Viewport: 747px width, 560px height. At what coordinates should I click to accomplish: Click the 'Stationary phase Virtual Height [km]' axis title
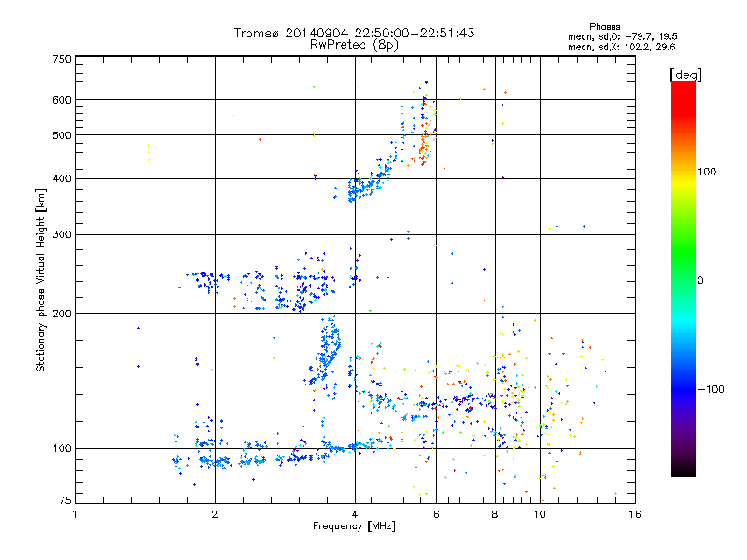pyautogui.click(x=40, y=281)
